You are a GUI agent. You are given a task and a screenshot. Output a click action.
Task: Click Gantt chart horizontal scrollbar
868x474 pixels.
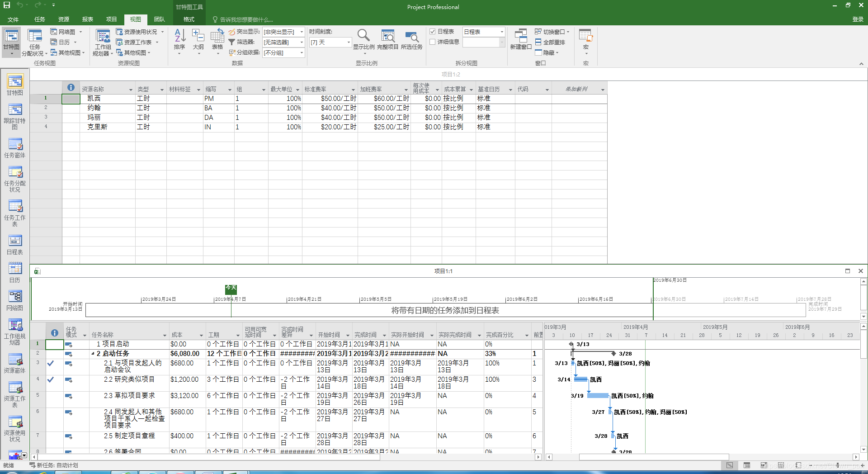(x=654, y=457)
